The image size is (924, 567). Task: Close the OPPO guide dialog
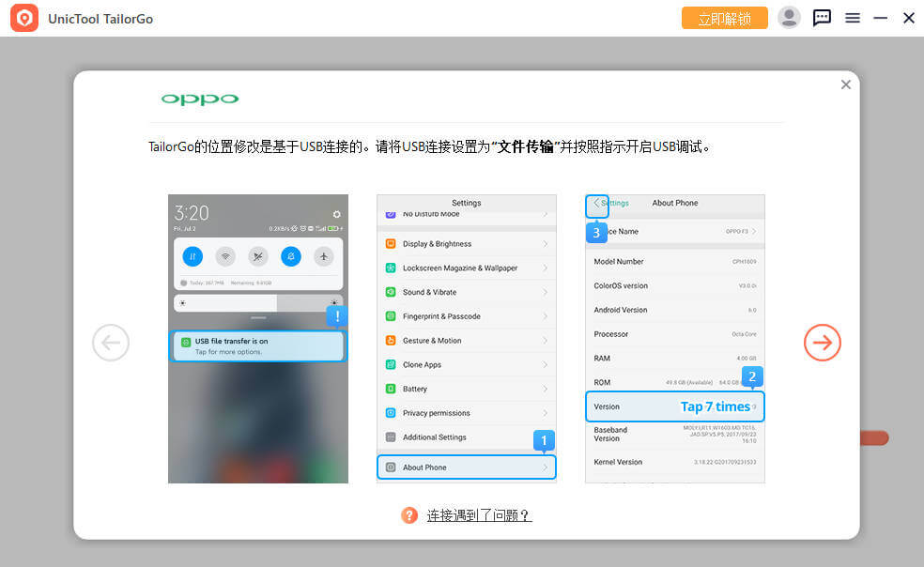click(x=846, y=84)
